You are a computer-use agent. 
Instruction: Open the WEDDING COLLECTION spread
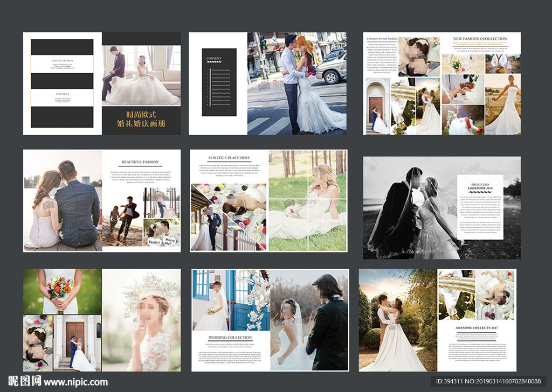[271, 320]
